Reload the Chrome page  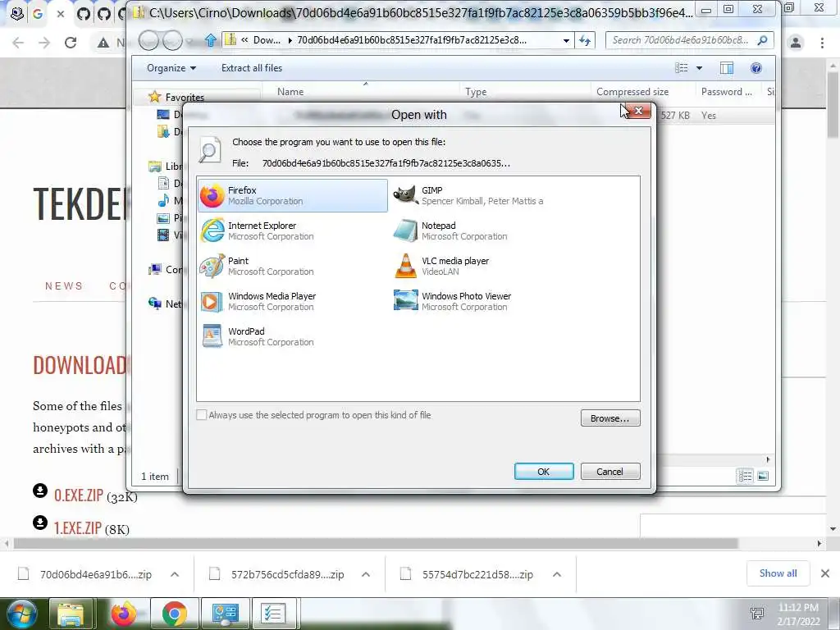tap(71, 43)
